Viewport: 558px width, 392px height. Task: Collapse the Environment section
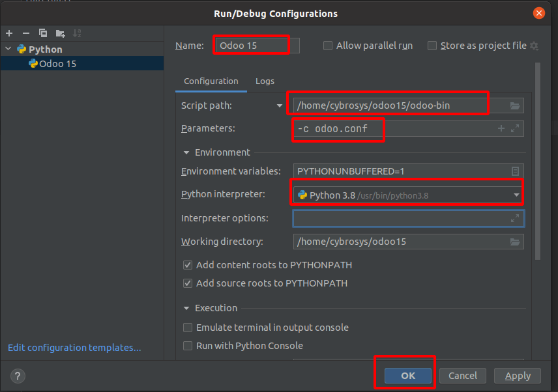pyautogui.click(x=186, y=152)
